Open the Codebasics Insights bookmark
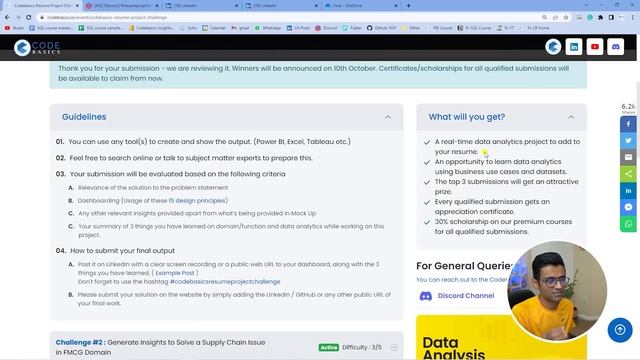 [151, 28]
